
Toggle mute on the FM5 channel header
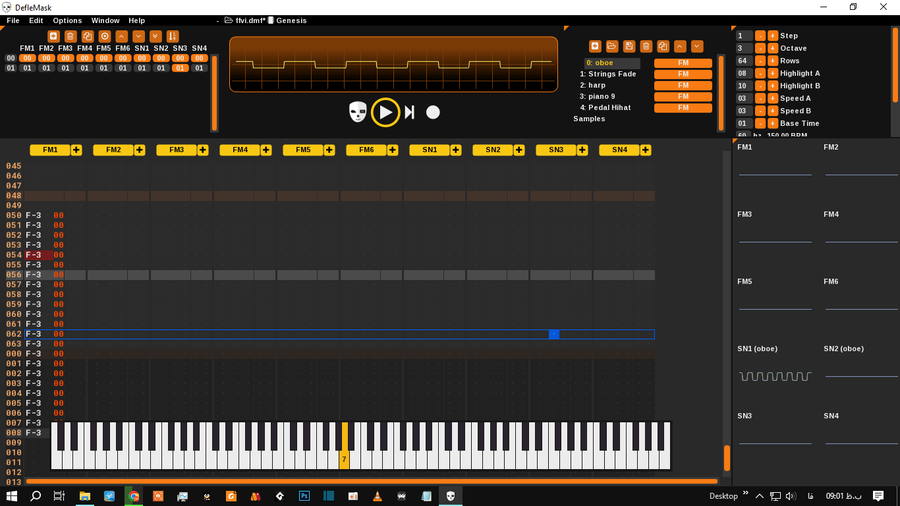pos(303,150)
